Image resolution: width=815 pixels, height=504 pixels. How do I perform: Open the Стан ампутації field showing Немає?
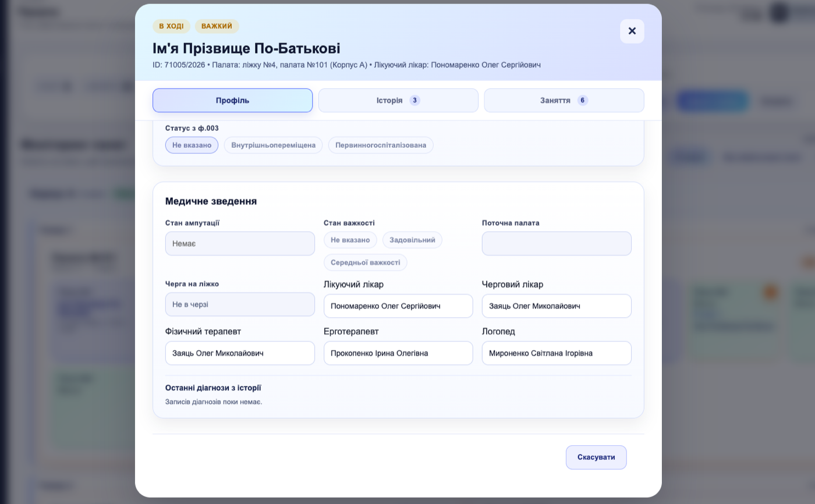(x=240, y=243)
